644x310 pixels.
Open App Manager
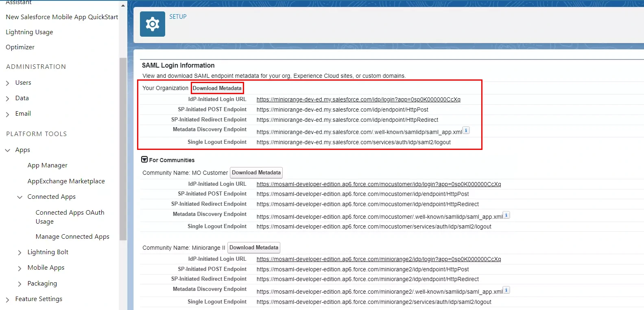48,165
